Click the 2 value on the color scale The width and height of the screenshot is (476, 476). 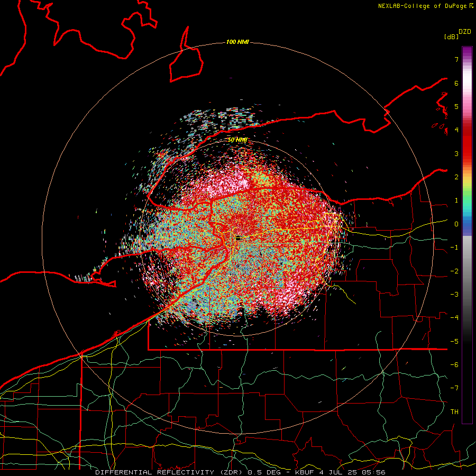coord(456,177)
